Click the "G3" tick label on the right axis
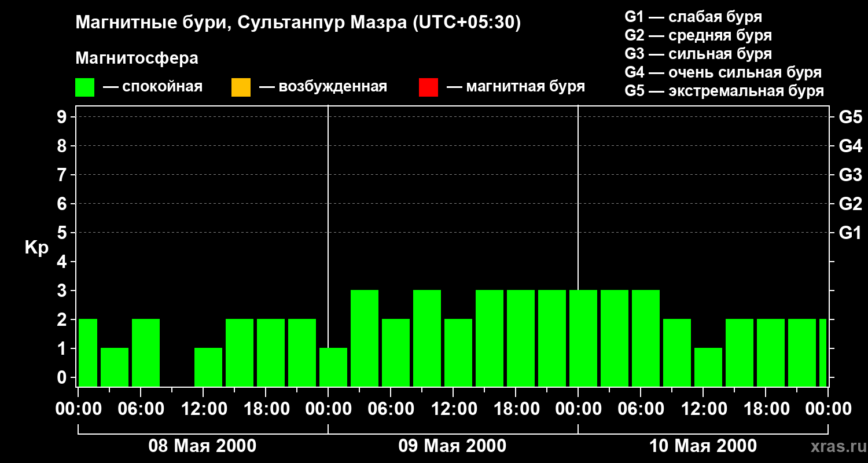The width and height of the screenshot is (868, 463). click(x=850, y=175)
